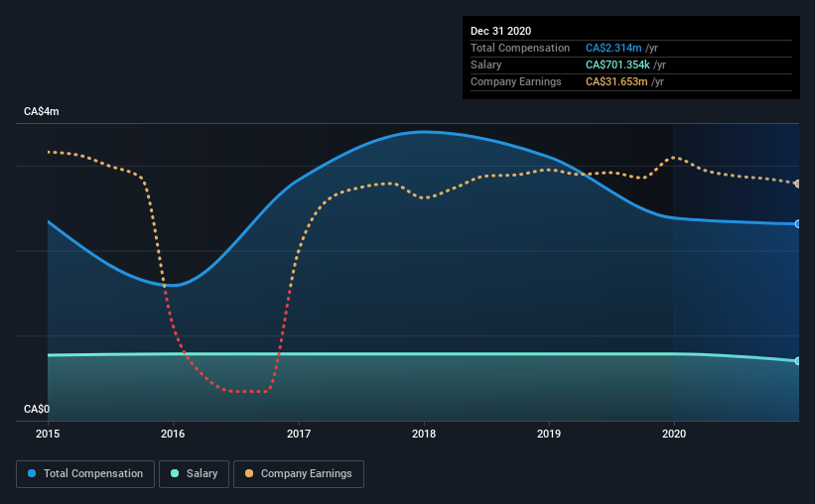The width and height of the screenshot is (815, 504).
Task: Select the Total Compensation end point marker
Action: tap(797, 224)
